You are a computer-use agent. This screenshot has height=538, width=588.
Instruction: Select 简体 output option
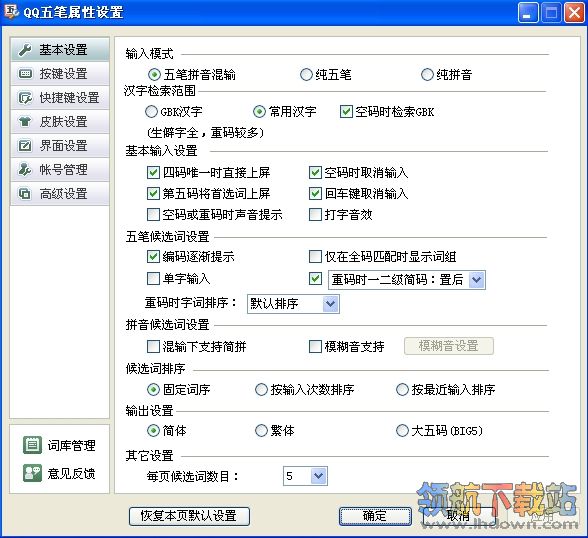pos(153,430)
